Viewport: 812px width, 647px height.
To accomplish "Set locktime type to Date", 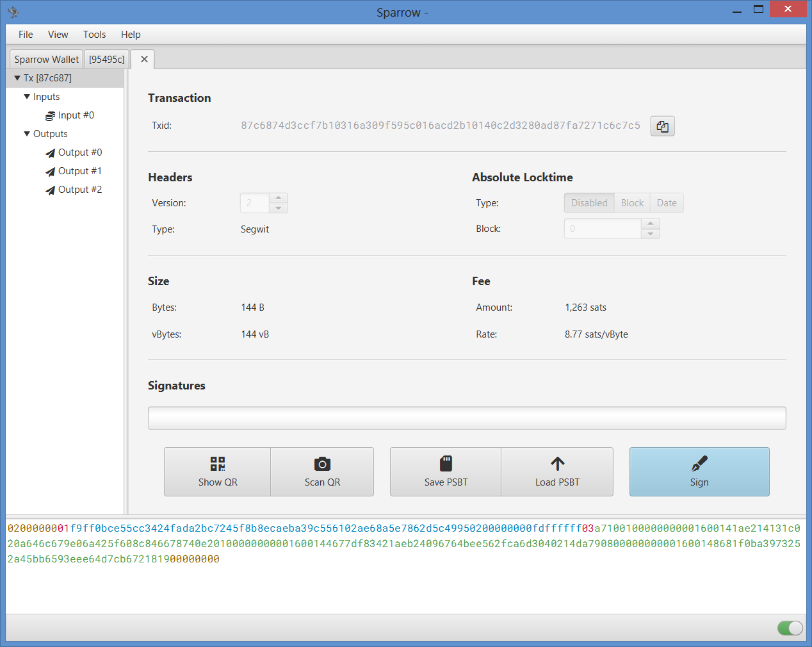I will click(x=667, y=203).
